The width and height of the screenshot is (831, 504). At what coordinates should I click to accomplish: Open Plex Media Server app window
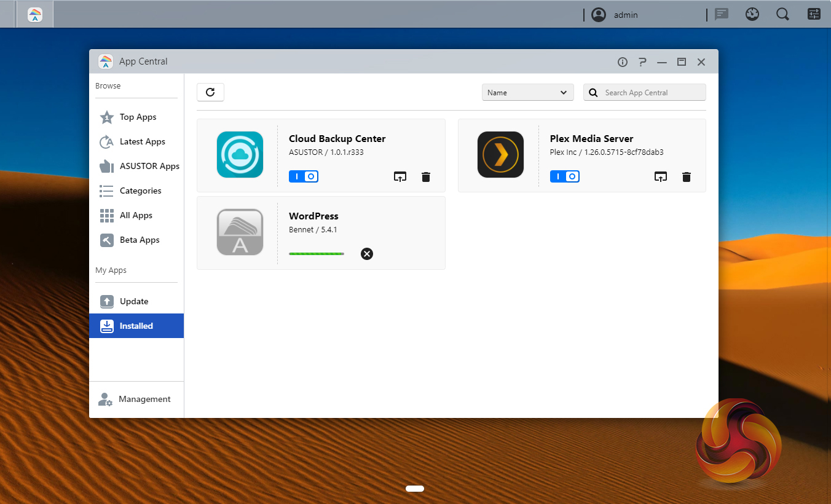click(x=661, y=177)
